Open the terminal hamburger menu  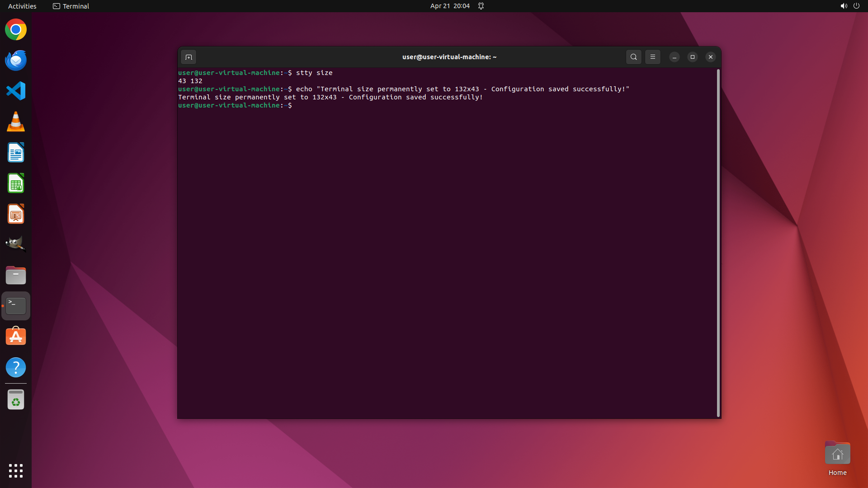pos(652,57)
